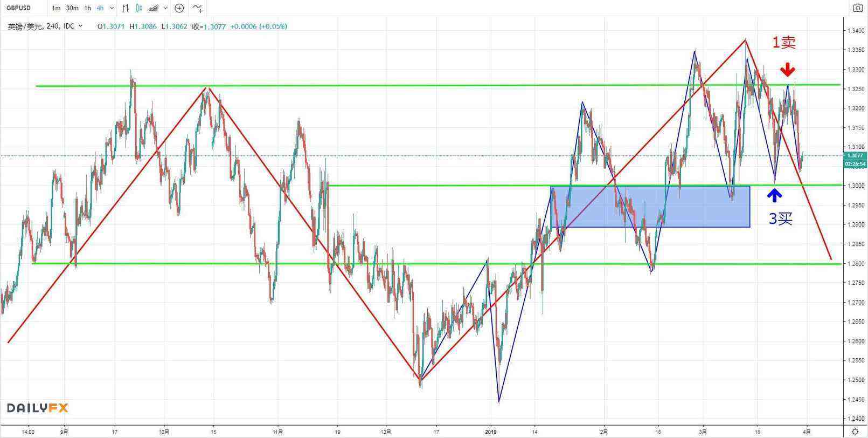Screen dimensions: 868x438
Task: Click the 11月 label on time axis
Action: click(277, 432)
